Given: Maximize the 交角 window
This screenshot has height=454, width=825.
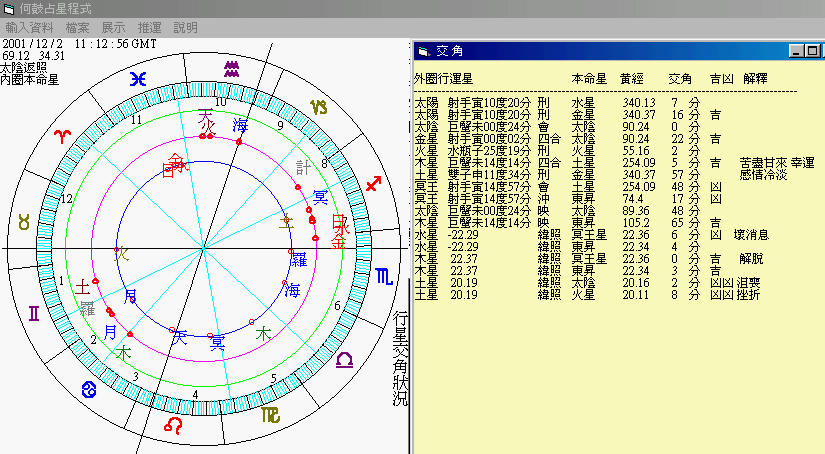Looking at the screenshot, I should pos(812,51).
